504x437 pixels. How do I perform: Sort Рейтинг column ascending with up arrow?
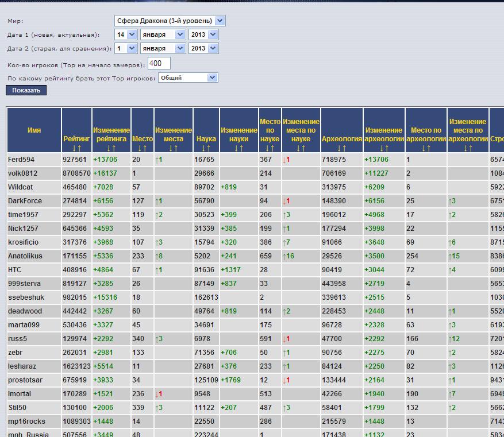(x=80, y=148)
